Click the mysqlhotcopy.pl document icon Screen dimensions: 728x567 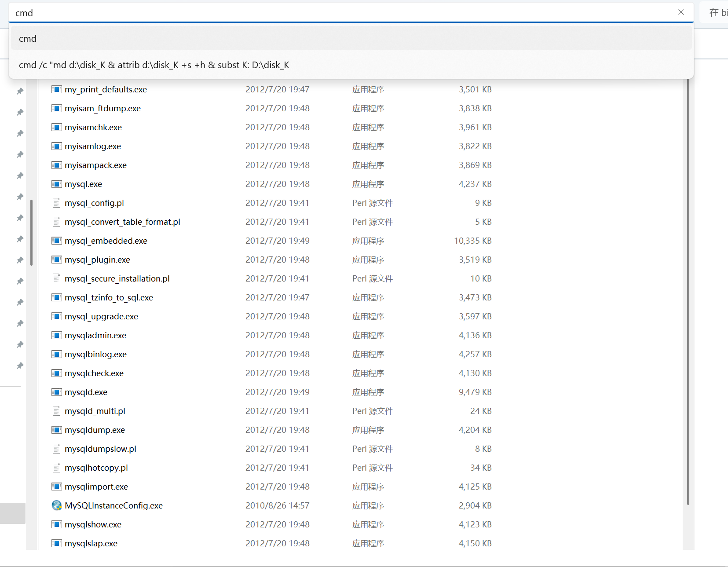coord(56,468)
